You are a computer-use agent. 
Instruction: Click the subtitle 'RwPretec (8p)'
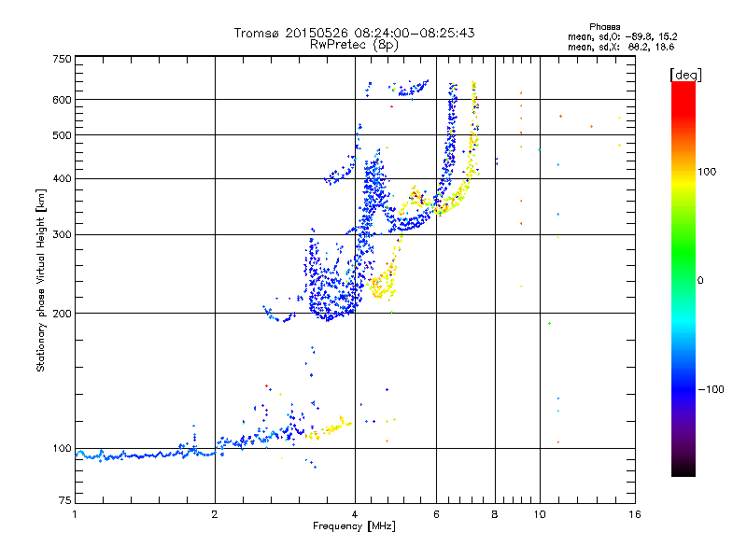[x=354, y=45]
